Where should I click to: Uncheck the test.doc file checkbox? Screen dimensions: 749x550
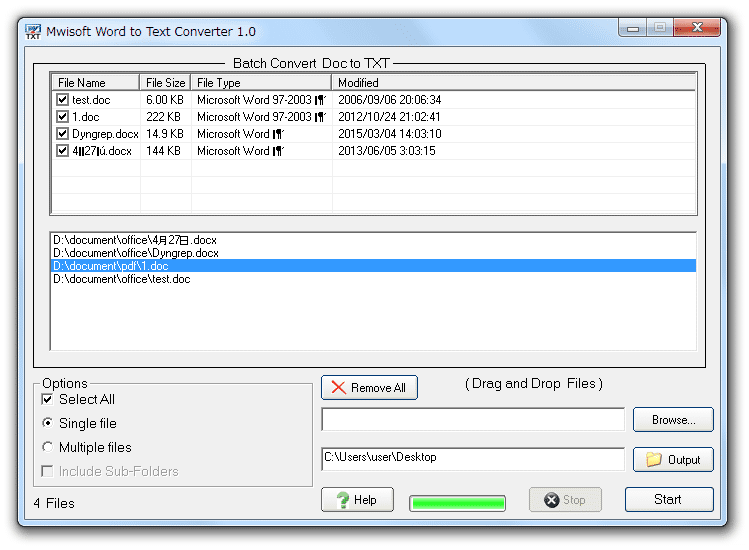point(62,99)
